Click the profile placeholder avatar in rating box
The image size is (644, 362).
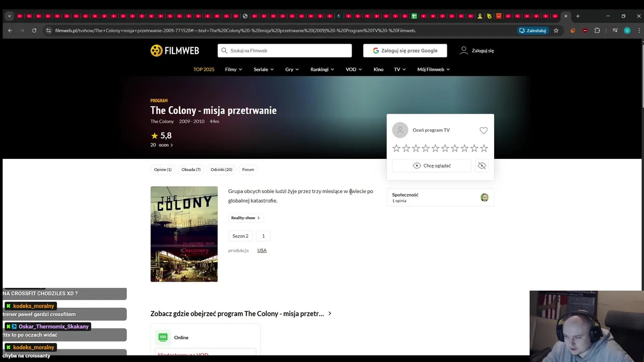click(x=400, y=130)
